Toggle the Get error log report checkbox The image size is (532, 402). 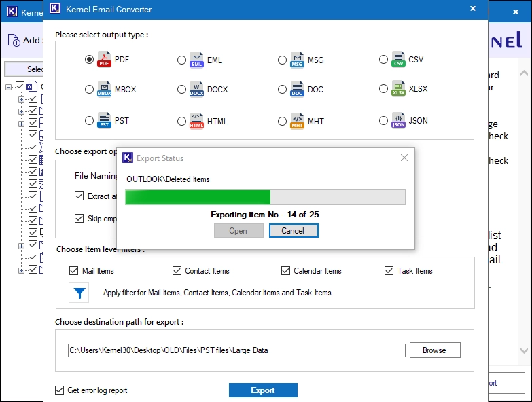(x=59, y=390)
